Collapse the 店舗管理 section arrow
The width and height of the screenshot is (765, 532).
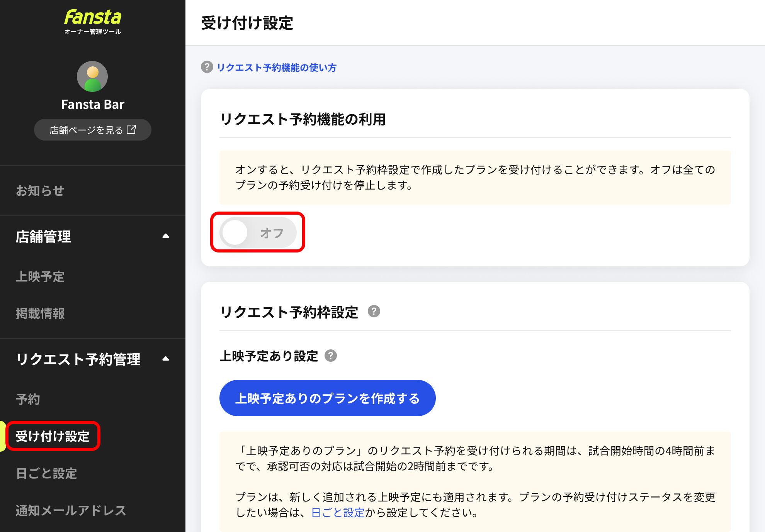point(166,236)
